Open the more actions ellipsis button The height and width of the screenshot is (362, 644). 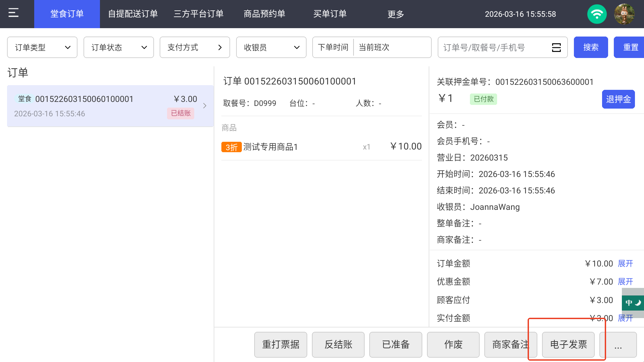pos(618,345)
